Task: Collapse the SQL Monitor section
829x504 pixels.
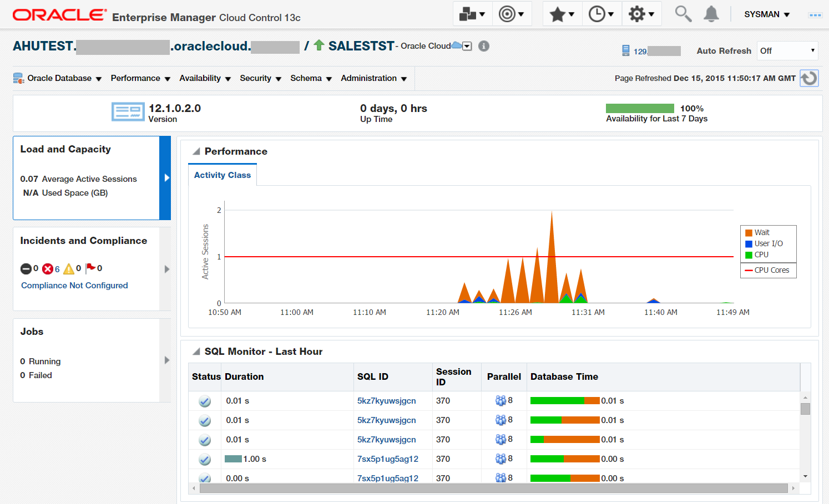Action: [x=196, y=352]
